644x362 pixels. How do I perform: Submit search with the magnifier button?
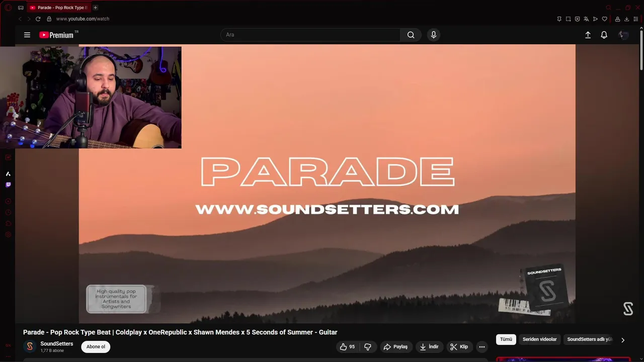pos(411,35)
